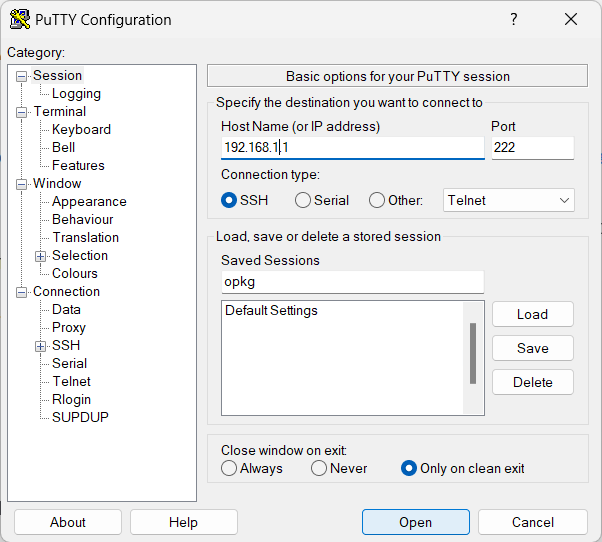This screenshot has height=542, width=602.
Task: Open Colours settings category
Action: (75, 274)
